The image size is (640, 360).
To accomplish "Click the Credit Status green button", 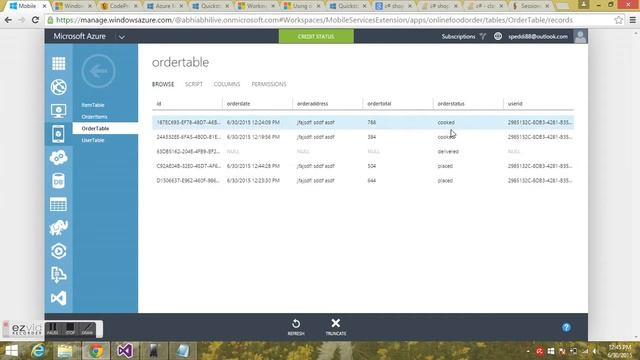I will [316, 36].
